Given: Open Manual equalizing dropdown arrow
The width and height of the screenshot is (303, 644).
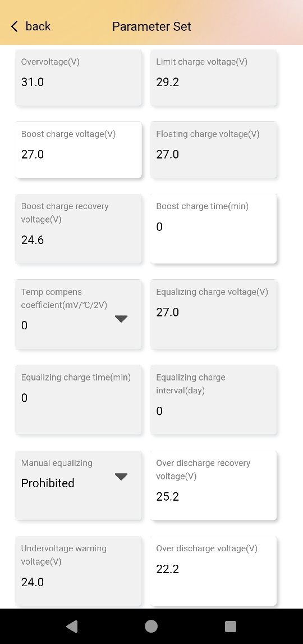Looking at the screenshot, I should coord(121,477).
